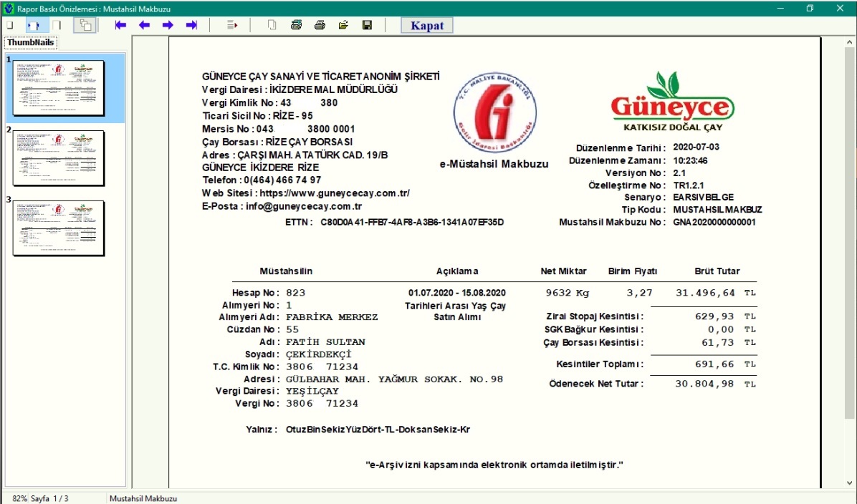Click the e-Müstahsil Makbuzu heading
This screenshot has height=504, width=857.
(x=494, y=164)
